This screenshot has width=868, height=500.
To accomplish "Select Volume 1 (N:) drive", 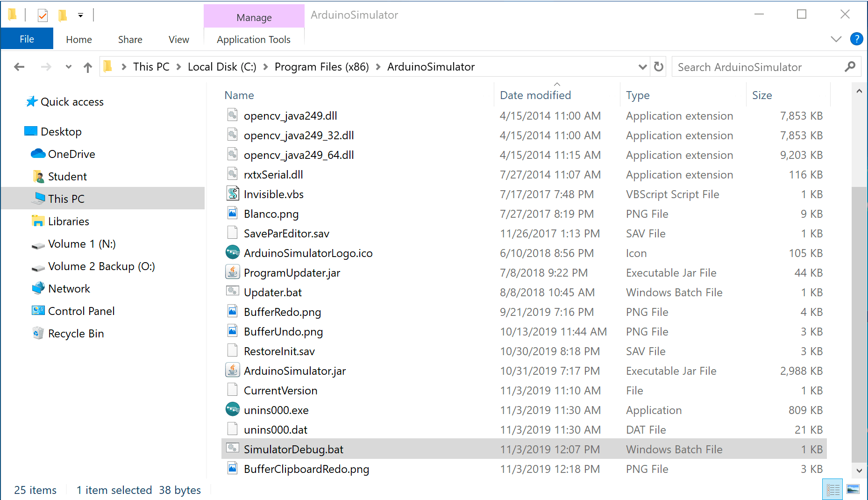I will pos(82,243).
